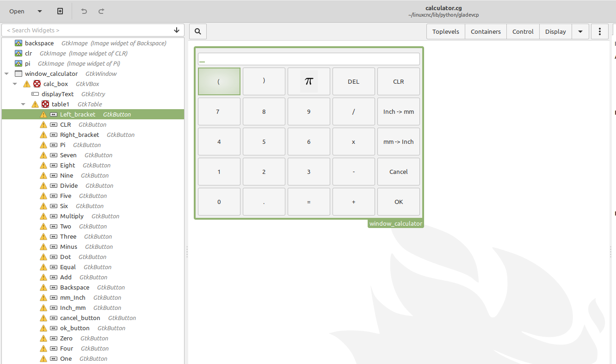Select ok_button in widget tree
The height and width of the screenshot is (364, 616).
point(74,328)
